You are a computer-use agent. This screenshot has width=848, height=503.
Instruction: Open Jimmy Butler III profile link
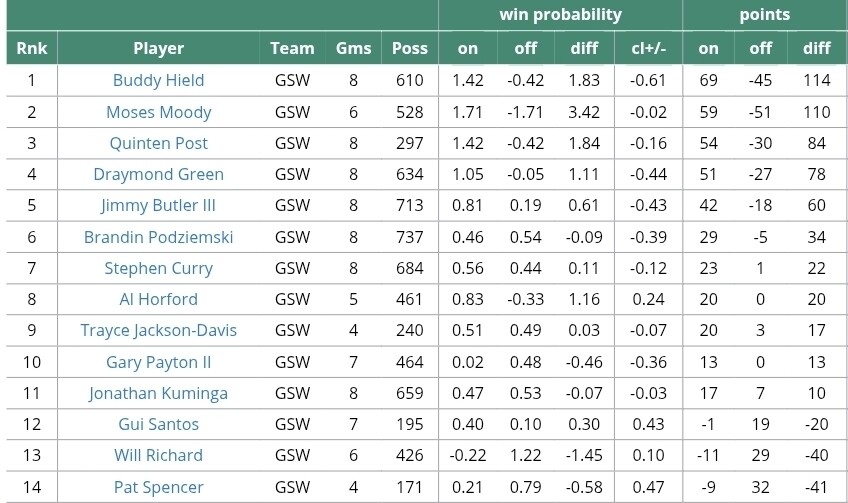click(x=158, y=205)
